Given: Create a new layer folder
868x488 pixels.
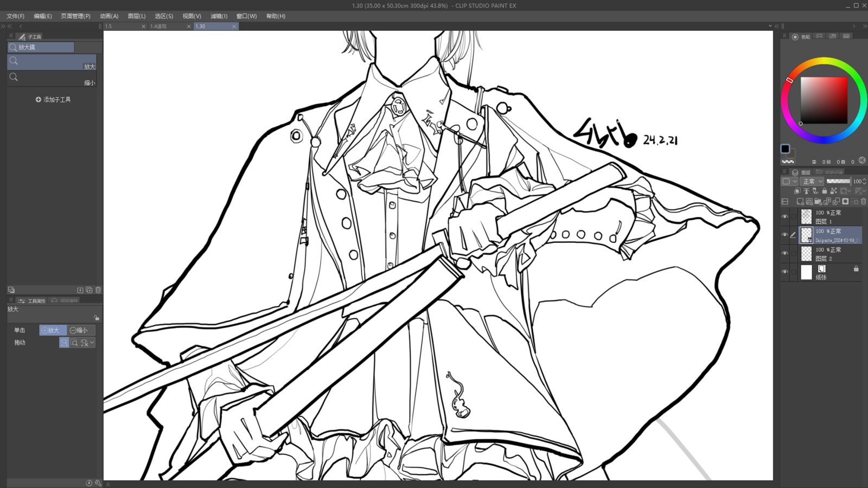Looking at the screenshot, I should (x=818, y=201).
